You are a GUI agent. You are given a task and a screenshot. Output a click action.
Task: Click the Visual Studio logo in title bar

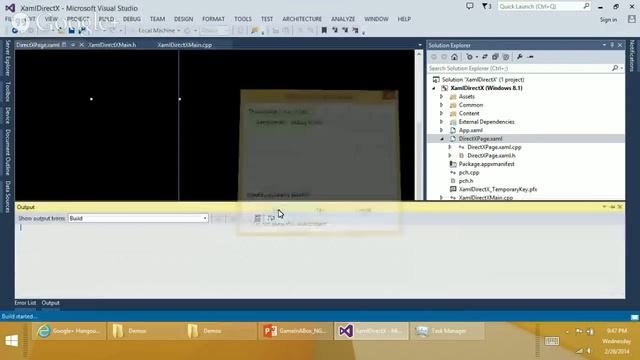point(10,8)
